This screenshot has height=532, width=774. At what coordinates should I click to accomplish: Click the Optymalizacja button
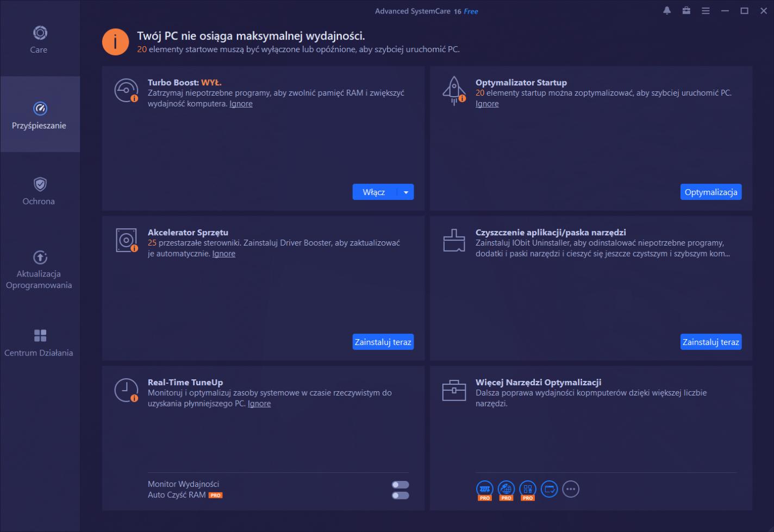point(710,192)
